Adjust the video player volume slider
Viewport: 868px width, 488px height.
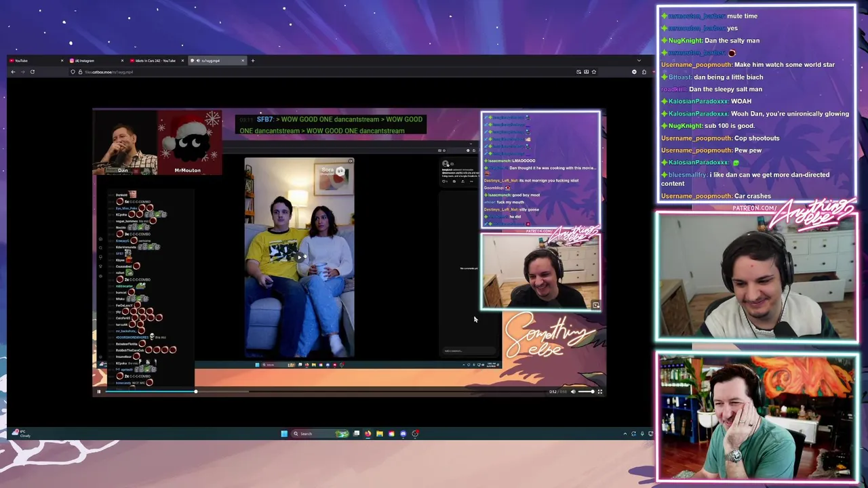pos(586,391)
